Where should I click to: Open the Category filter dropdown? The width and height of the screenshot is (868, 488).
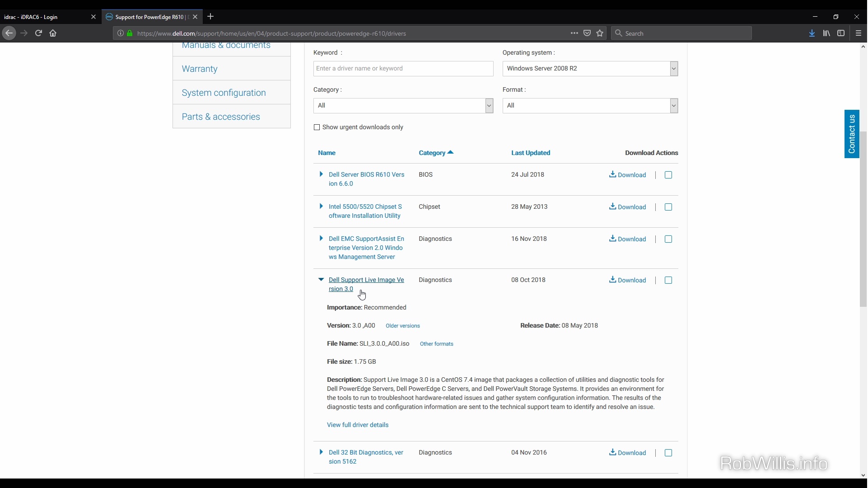click(x=403, y=106)
